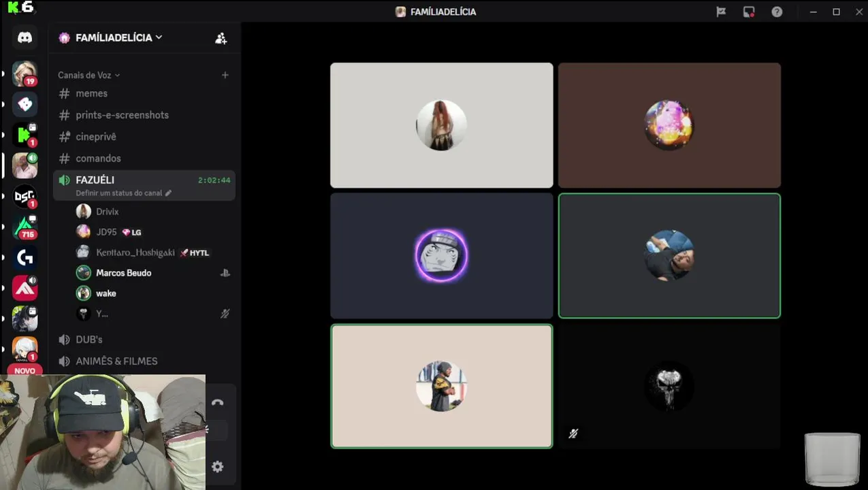Open the inbox icon with red dot
868x490 pixels.
749,12
